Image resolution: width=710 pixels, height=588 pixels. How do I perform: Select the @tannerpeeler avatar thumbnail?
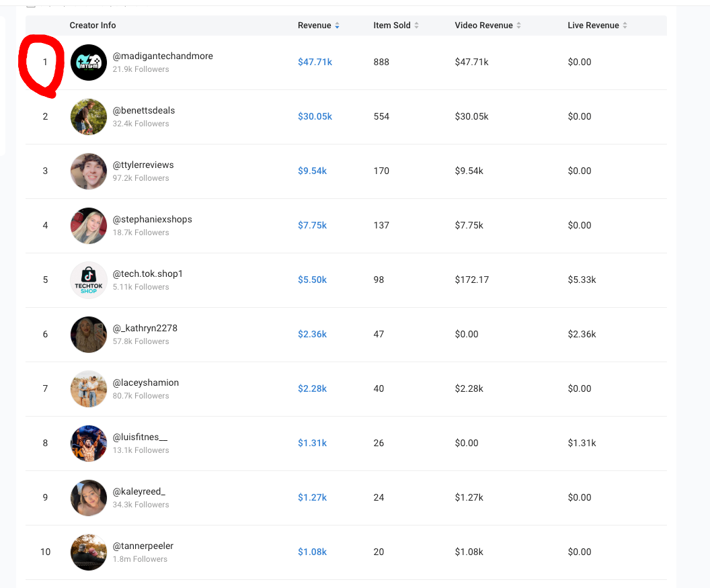pyautogui.click(x=89, y=552)
